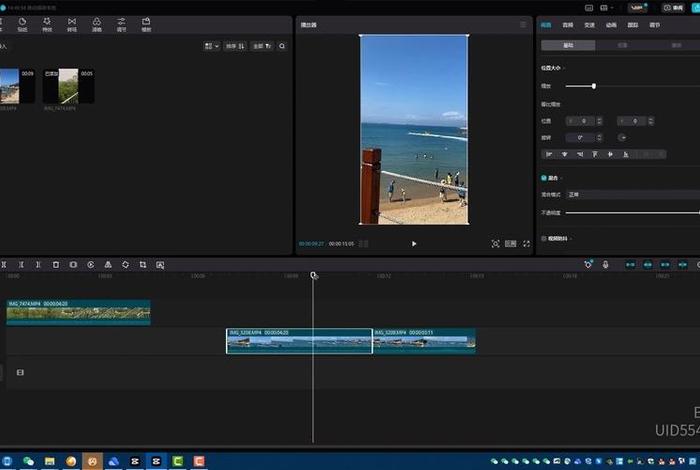Toggle fullscreen preview

(527, 244)
